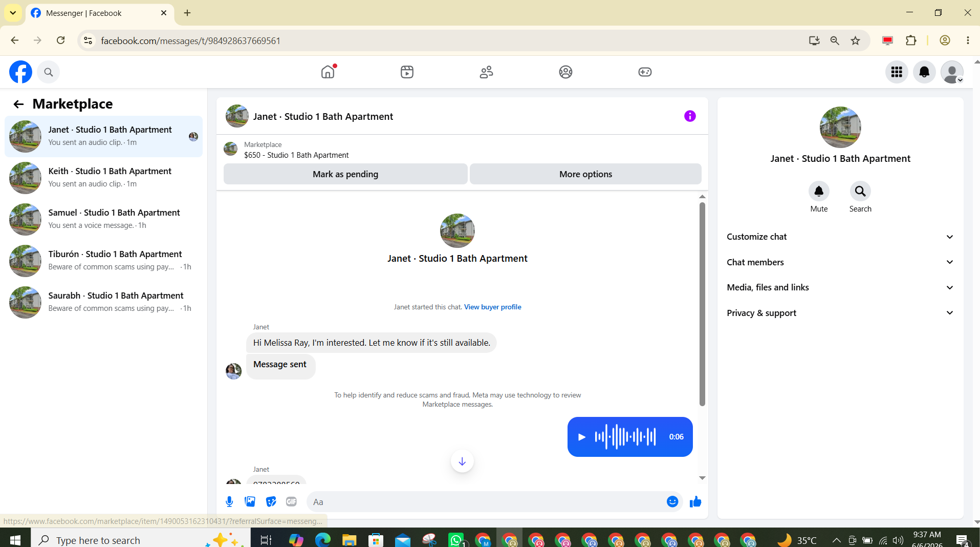Open Chrome profile icon in toolbar
The height and width of the screenshot is (547, 980).
point(945,40)
